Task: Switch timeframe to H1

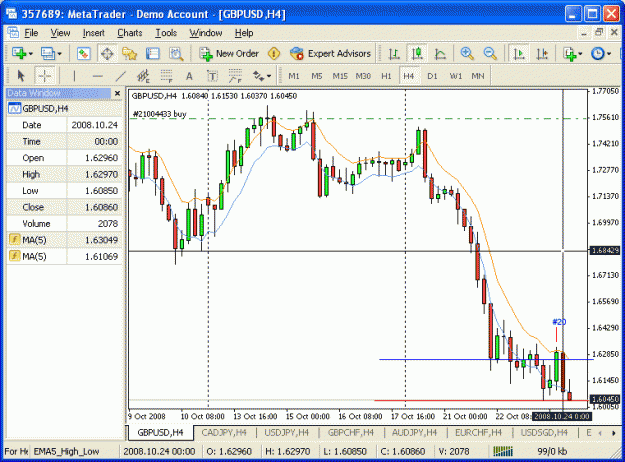Action: point(386,76)
